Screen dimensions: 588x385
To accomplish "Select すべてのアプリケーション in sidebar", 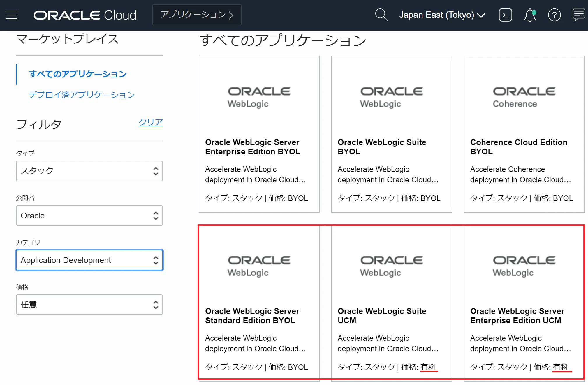I will tap(78, 74).
